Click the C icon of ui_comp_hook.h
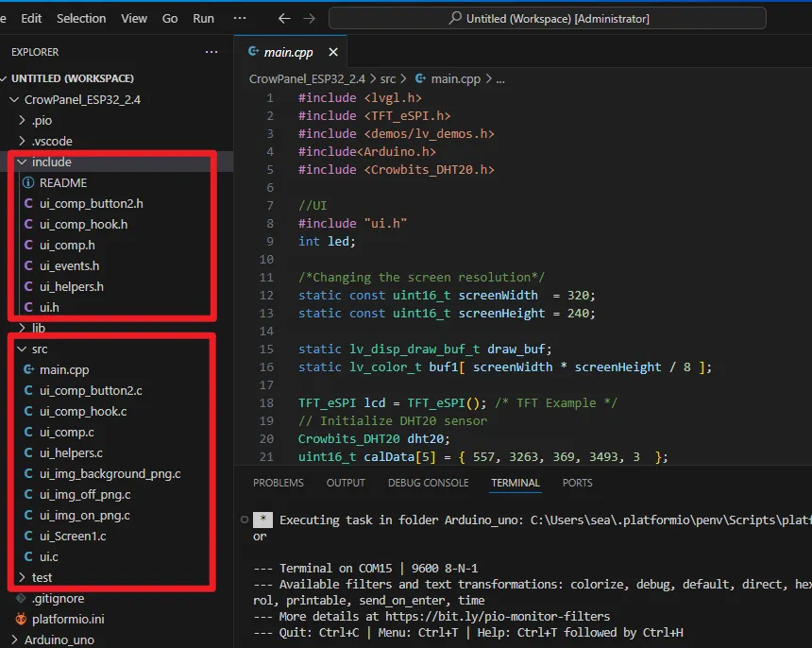The width and height of the screenshot is (812, 648). (x=28, y=225)
